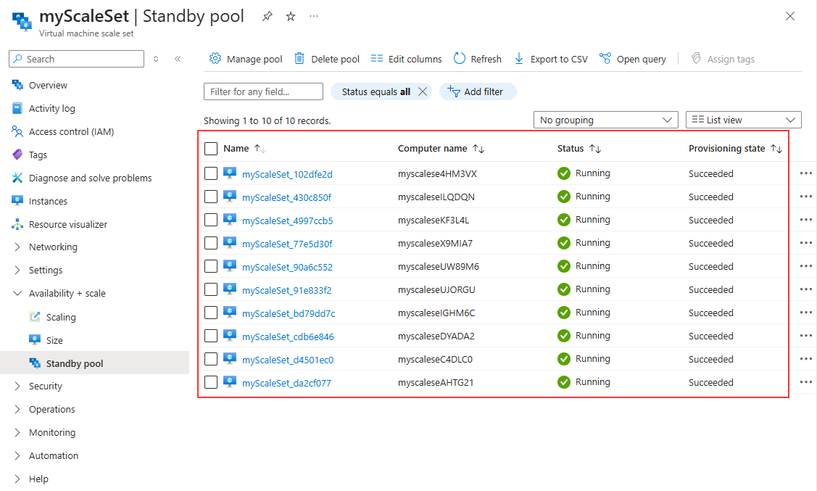Screen dimensions: 817x491
Task: Open row menu for myScaleSet_91e833f2
Action: pos(806,289)
